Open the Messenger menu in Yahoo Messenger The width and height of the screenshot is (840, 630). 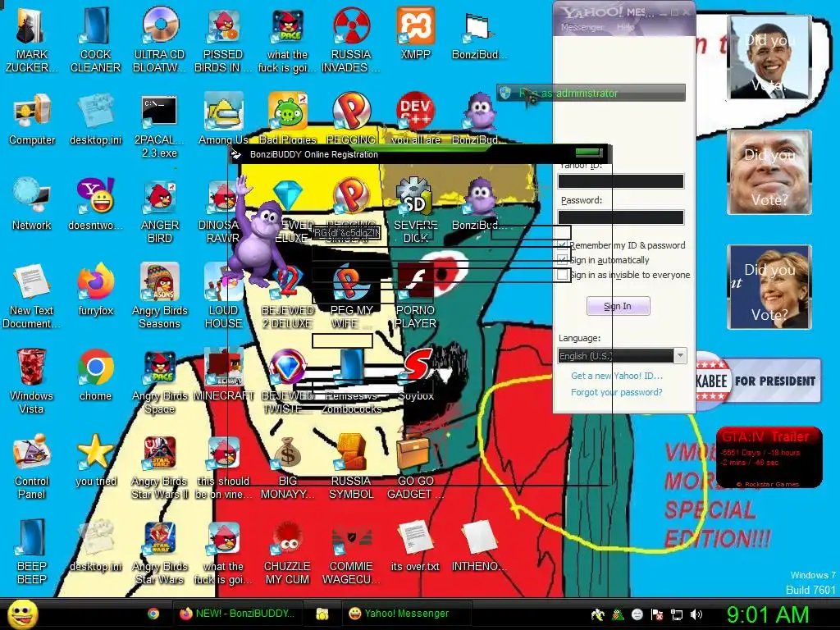click(x=582, y=27)
